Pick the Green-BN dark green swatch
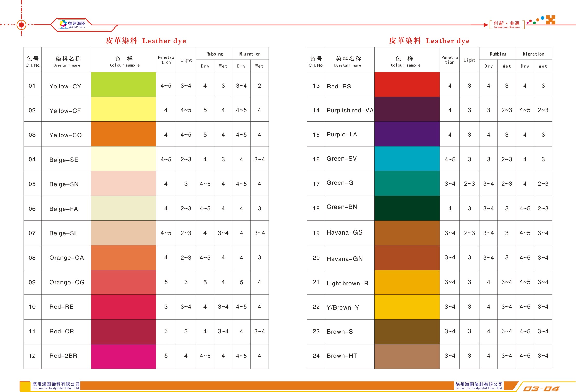This screenshot has height=392, width=576. pyautogui.click(x=407, y=208)
